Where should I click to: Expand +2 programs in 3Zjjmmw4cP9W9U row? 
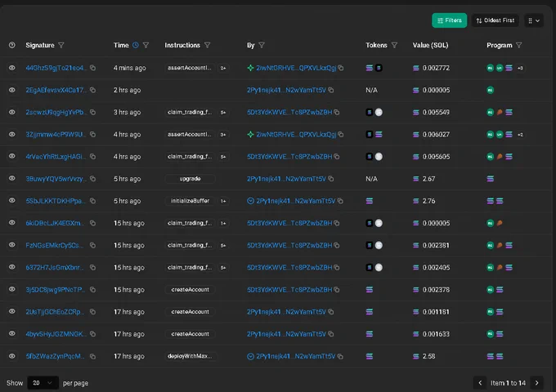coord(520,135)
